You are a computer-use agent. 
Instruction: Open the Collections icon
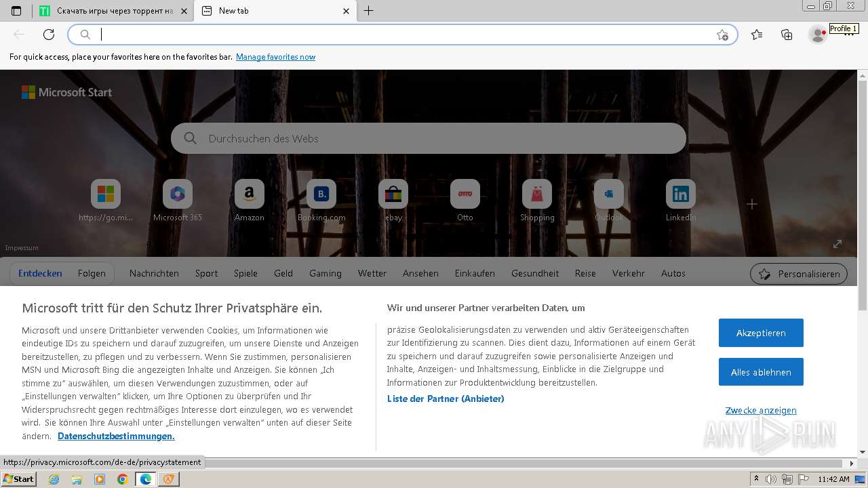click(787, 35)
